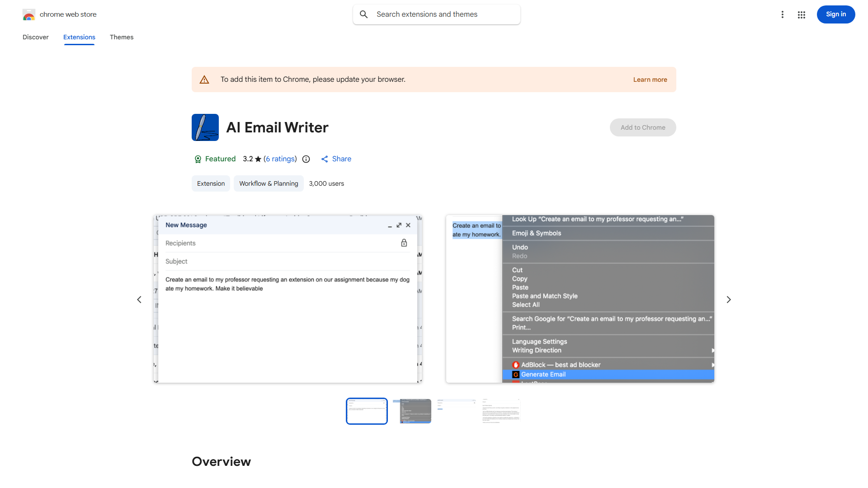Click the warning triangle in the update banner
This screenshot has width=868, height=488.
pos(204,79)
